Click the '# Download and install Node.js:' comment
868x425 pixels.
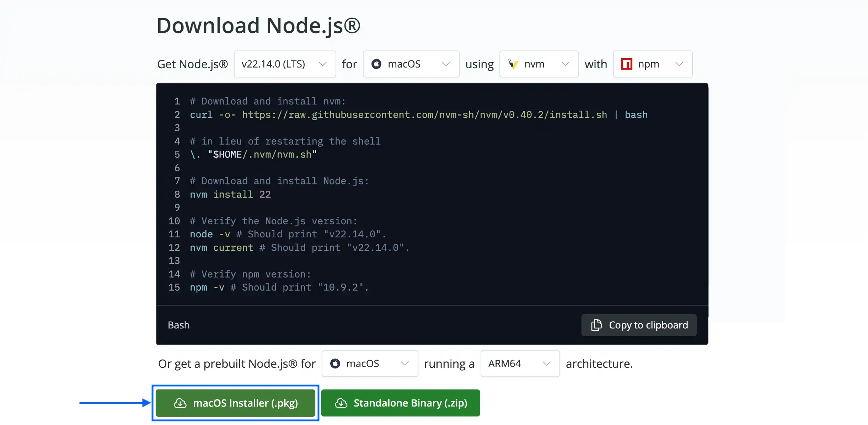279,181
